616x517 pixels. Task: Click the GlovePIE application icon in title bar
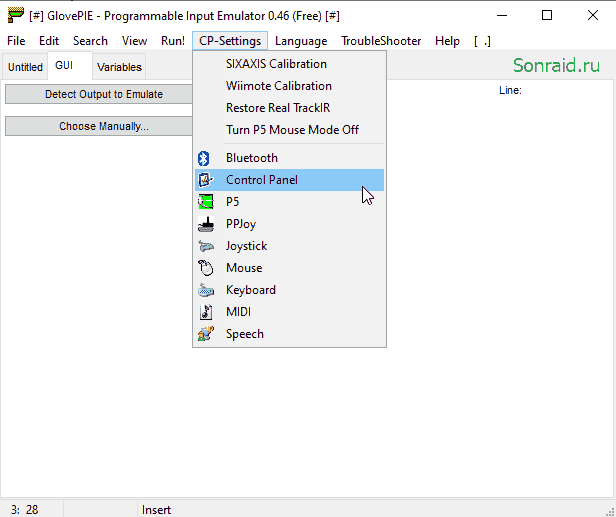[16, 16]
